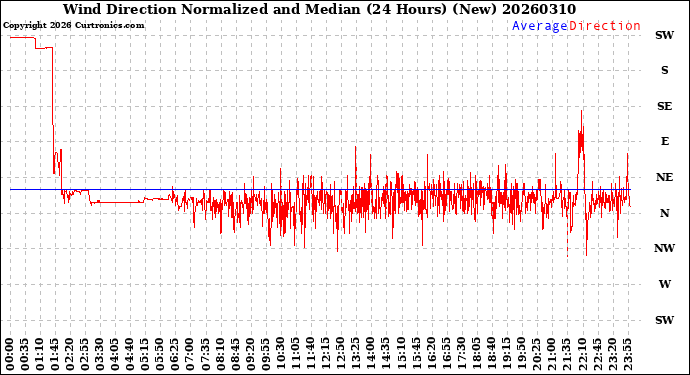Click the 00:35 time label

[x=25, y=355]
